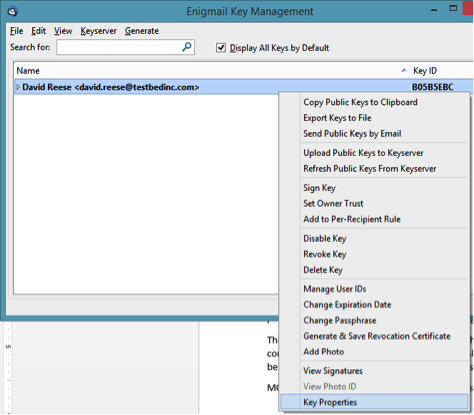
Task: Open the View menu
Action: [x=63, y=31]
